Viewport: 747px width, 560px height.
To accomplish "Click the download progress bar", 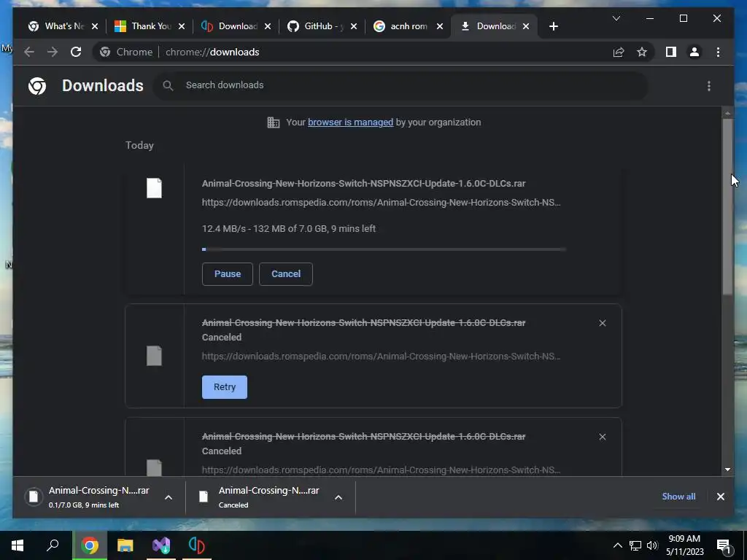I will click(x=384, y=249).
